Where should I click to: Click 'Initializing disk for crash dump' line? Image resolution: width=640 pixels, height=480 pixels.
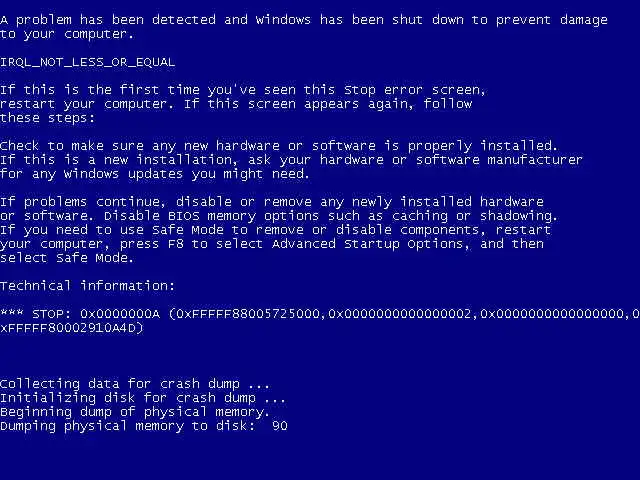point(143,398)
